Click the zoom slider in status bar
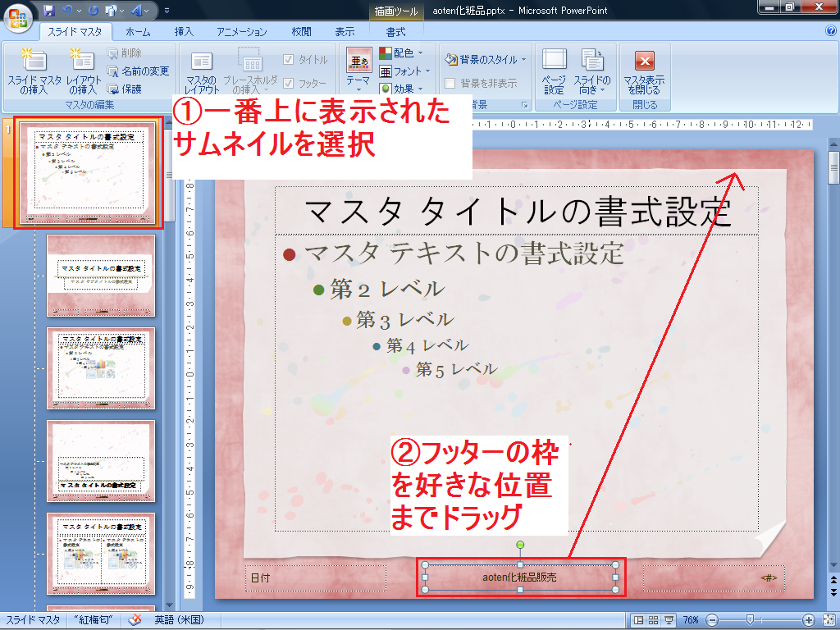This screenshot has width=840, height=630. [750, 620]
